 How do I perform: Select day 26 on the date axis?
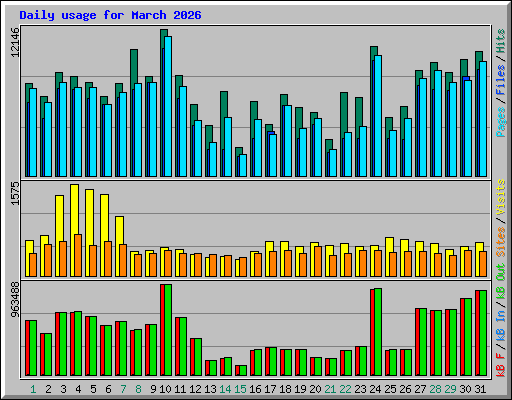[405, 389]
